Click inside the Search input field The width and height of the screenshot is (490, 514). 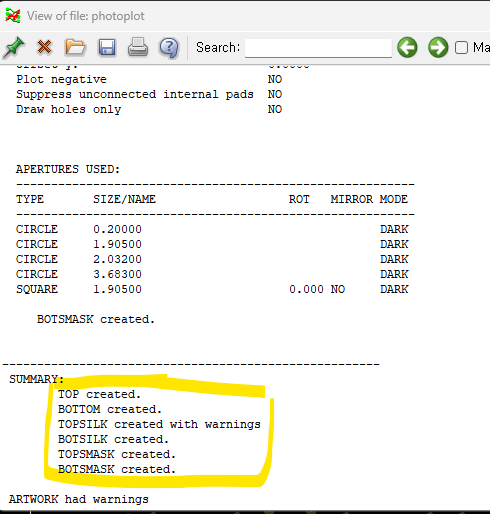click(318, 48)
